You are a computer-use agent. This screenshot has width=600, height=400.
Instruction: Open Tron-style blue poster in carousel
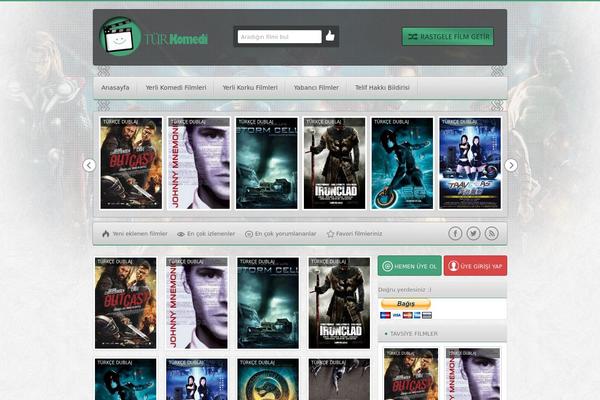click(402, 163)
